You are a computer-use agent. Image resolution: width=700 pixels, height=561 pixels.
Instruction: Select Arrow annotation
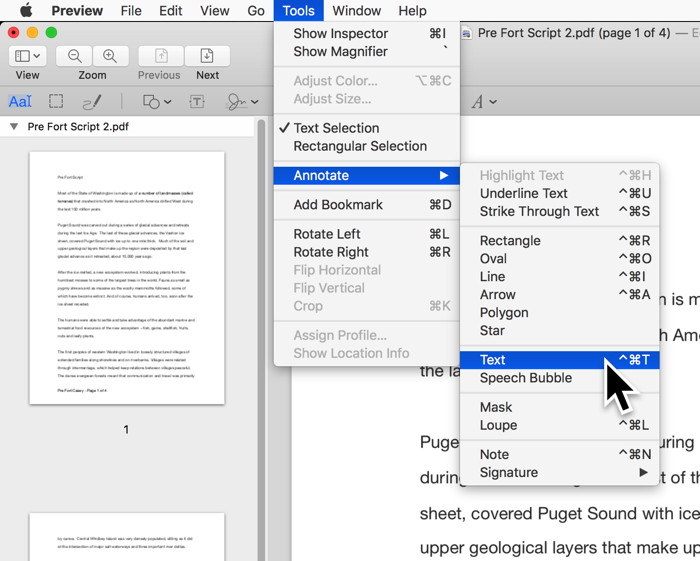point(559,295)
